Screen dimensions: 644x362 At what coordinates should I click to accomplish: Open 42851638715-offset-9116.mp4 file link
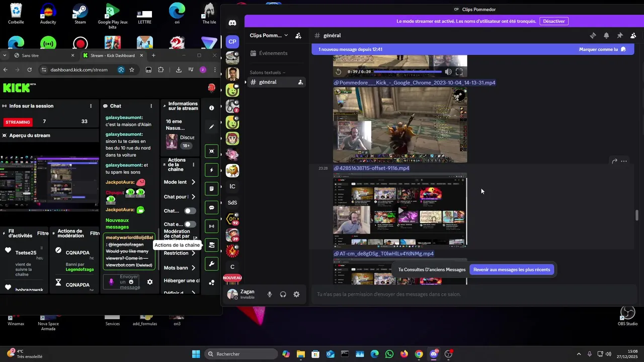(374, 168)
